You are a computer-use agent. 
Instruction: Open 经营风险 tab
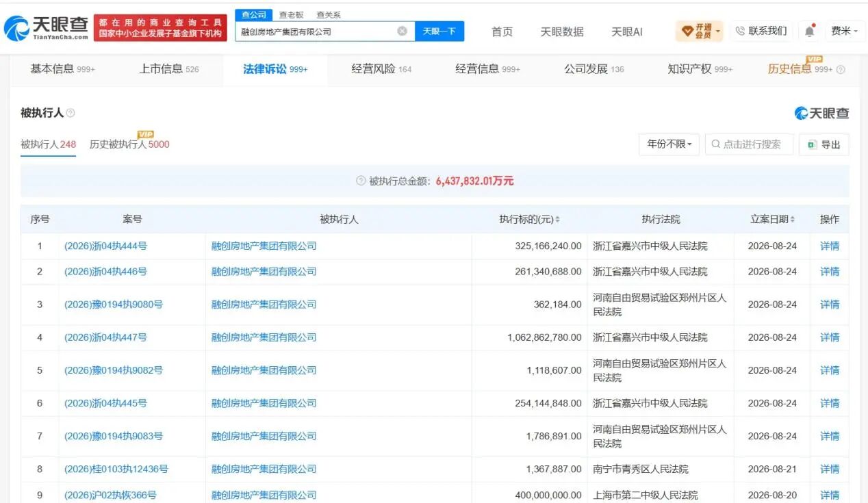[381, 69]
